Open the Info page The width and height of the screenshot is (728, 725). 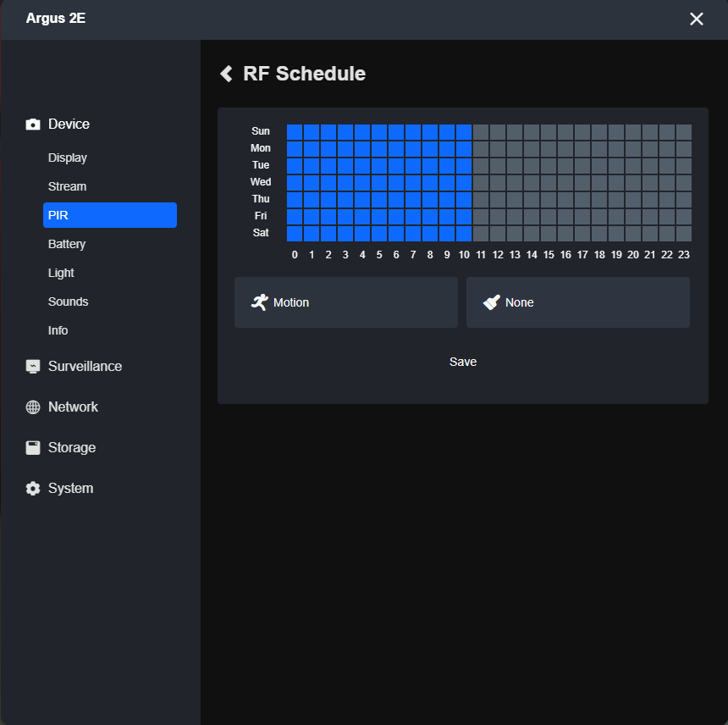pyautogui.click(x=110, y=330)
